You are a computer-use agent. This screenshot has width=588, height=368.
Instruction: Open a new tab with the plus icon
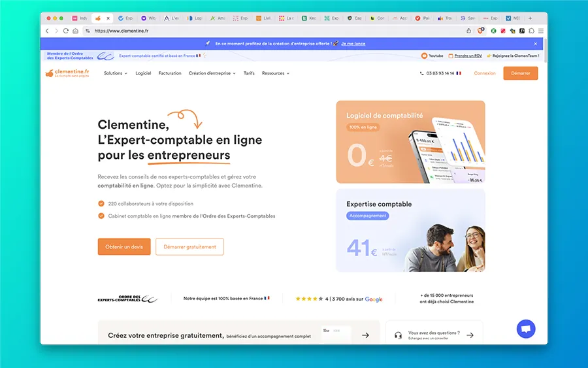point(530,18)
